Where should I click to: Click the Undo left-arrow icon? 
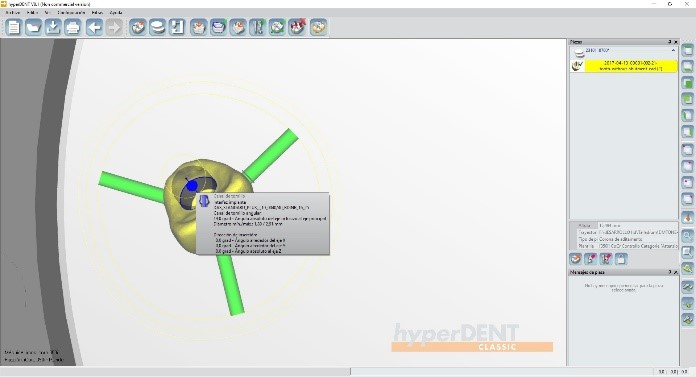[94, 28]
